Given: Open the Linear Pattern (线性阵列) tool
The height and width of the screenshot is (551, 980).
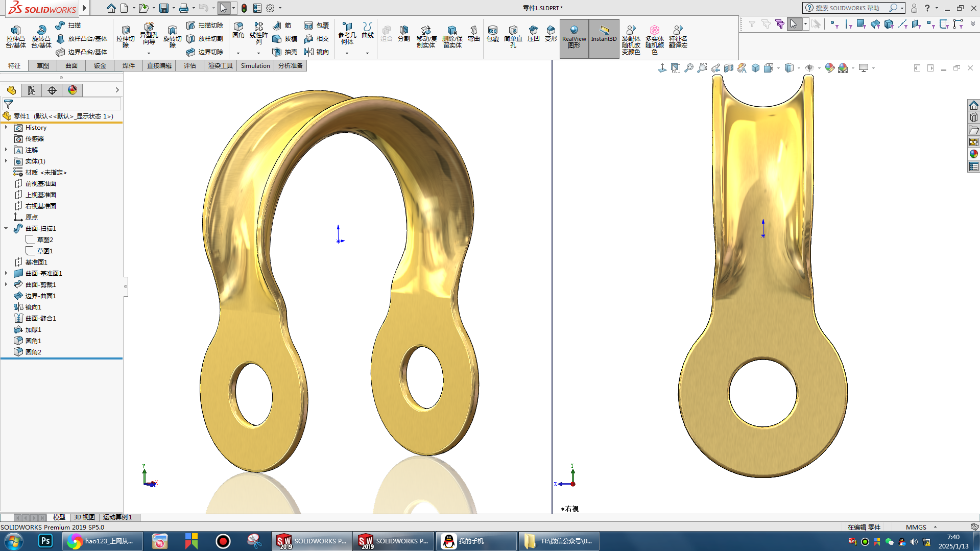Looking at the screenshot, I should pyautogui.click(x=258, y=34).
